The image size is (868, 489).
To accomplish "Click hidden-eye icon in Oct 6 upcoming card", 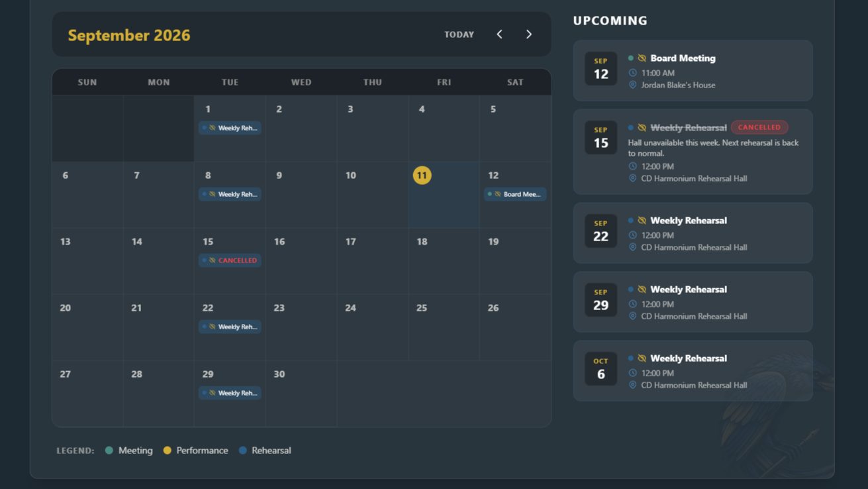I will point(642,358).
